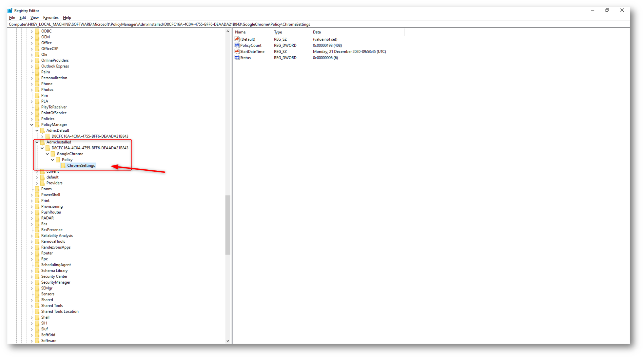Open the Edit menu
This screenshot has height=358, width=644.
[23, 18]
